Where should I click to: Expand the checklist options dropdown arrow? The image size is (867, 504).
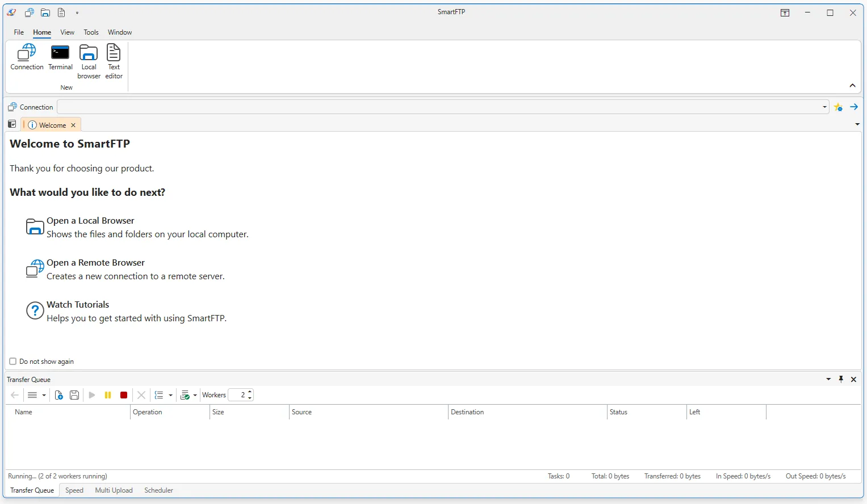tap(170, 395)
